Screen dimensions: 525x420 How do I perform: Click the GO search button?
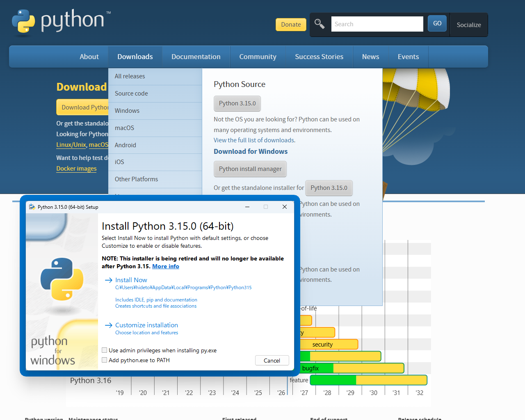click(437, 23)
